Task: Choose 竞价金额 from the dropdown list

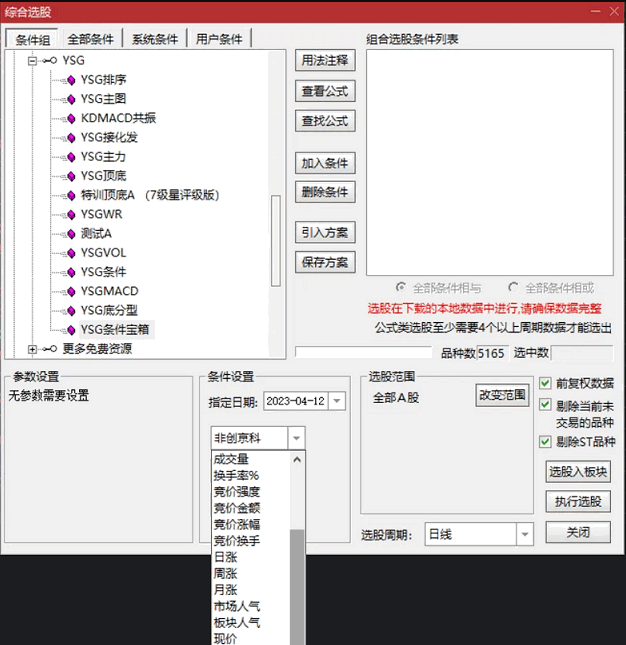Action: [236, 508]
